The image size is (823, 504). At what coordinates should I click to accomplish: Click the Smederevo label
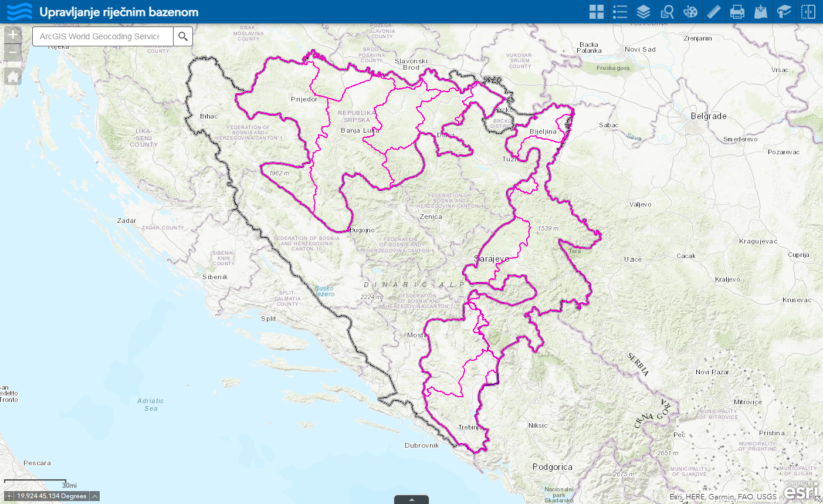(x=740, y=139)
